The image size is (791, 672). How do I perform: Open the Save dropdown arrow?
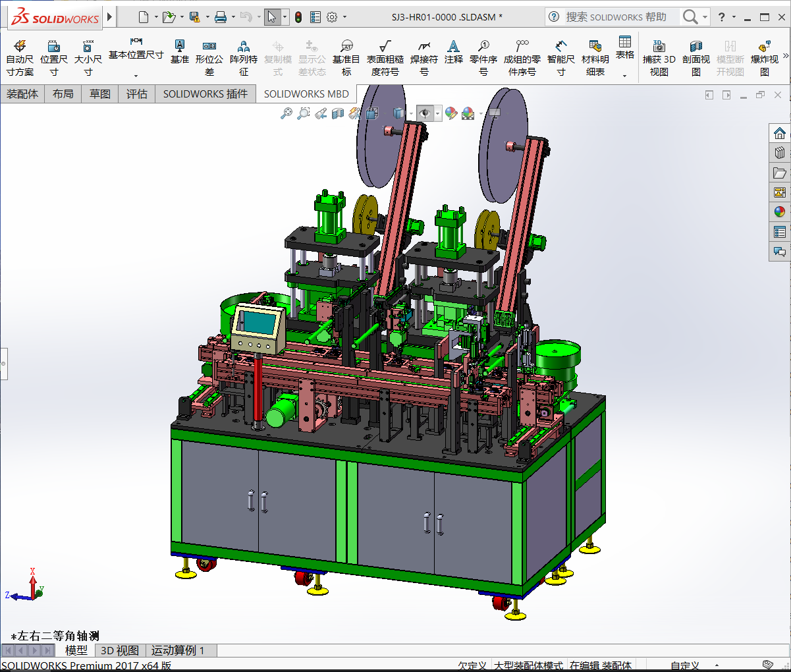click(207, 17)
